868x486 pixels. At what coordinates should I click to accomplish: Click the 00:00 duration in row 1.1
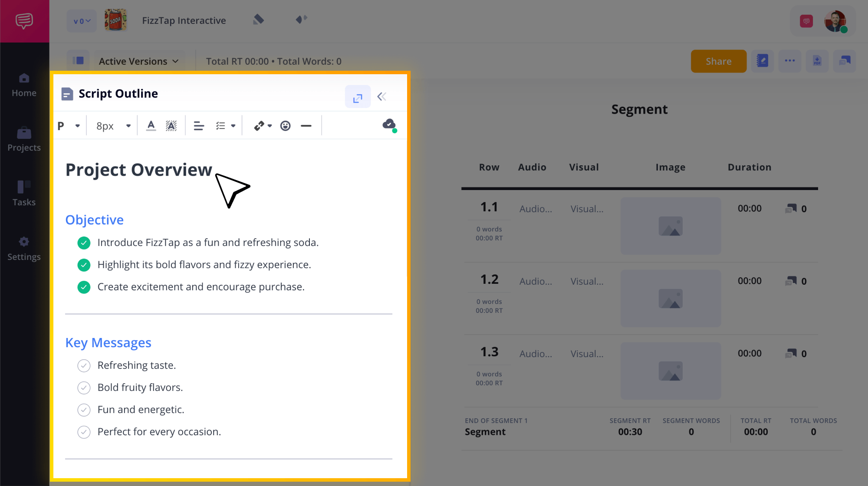(x=750, y=208)
